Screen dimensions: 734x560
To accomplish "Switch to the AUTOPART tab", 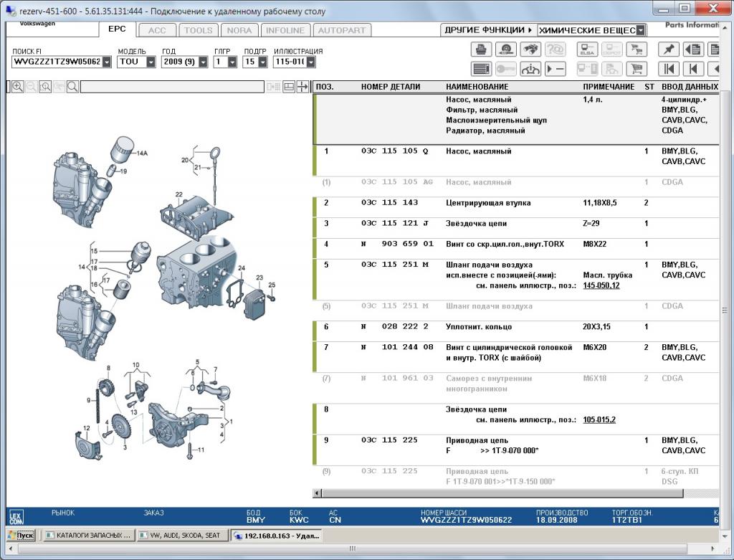I will (x=342, y=30).
